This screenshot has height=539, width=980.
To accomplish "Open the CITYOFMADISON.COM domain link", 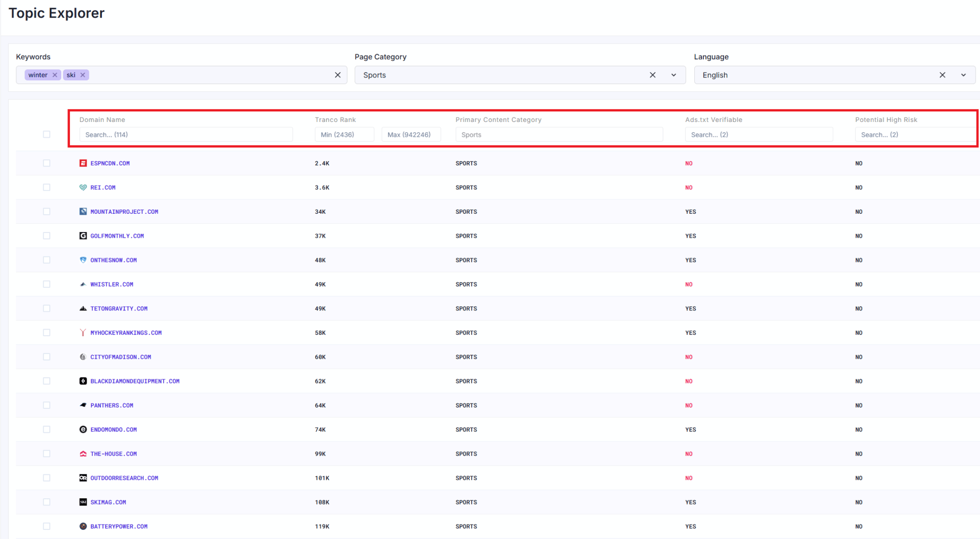I will pyautogui.click(x=121, y=357).
